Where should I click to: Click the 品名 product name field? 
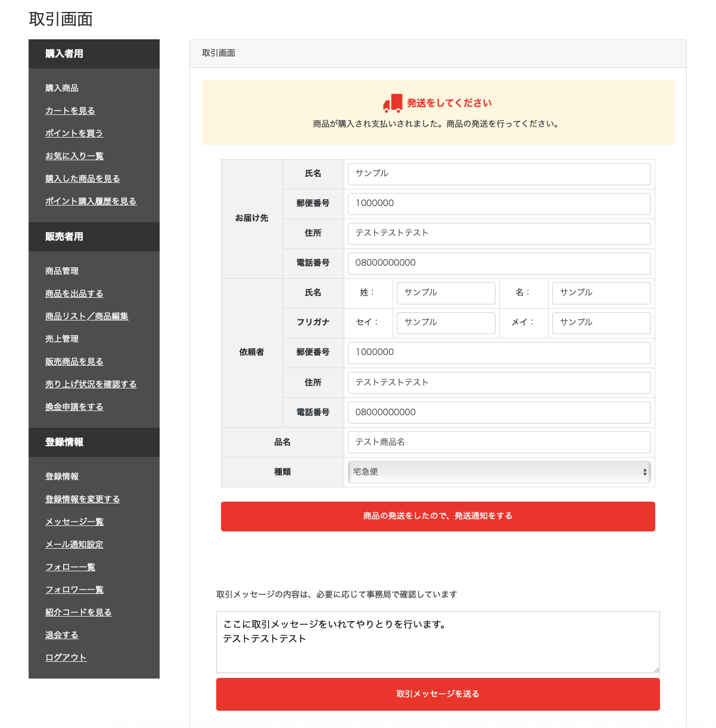(499, 442)
